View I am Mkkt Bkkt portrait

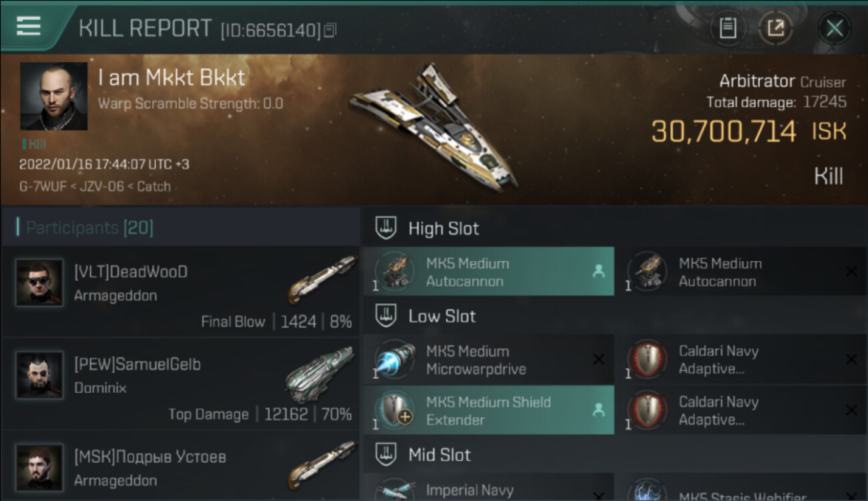tap(53, 96)
